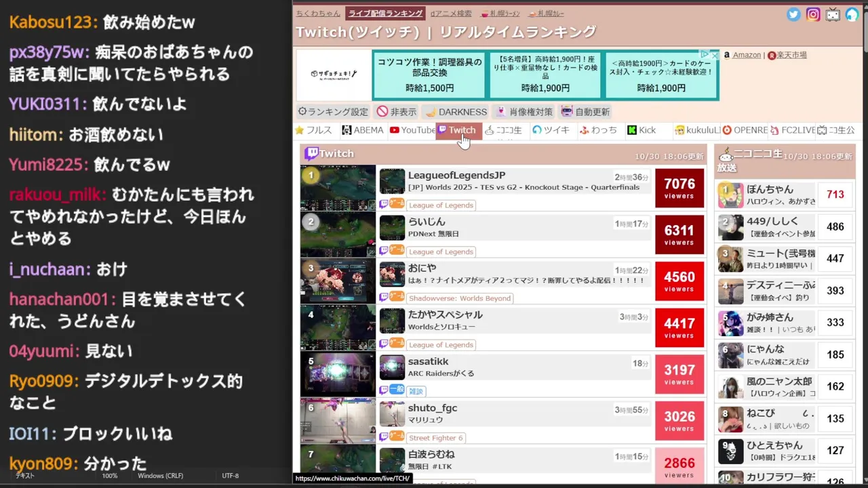Click UTF-8 encoding in the editor status bar
Screen dimensions: 868x488
click(x=230, y=476)
